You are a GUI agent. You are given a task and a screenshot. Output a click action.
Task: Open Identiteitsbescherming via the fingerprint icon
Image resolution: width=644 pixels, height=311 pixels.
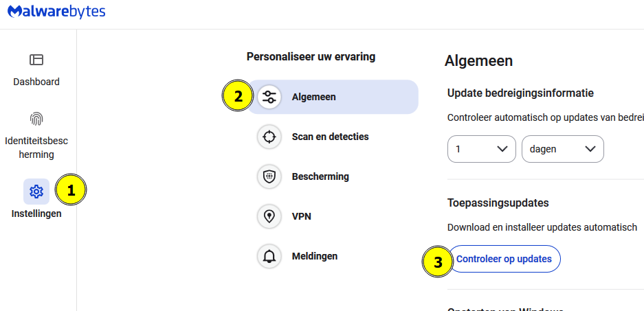coord(36,119)
